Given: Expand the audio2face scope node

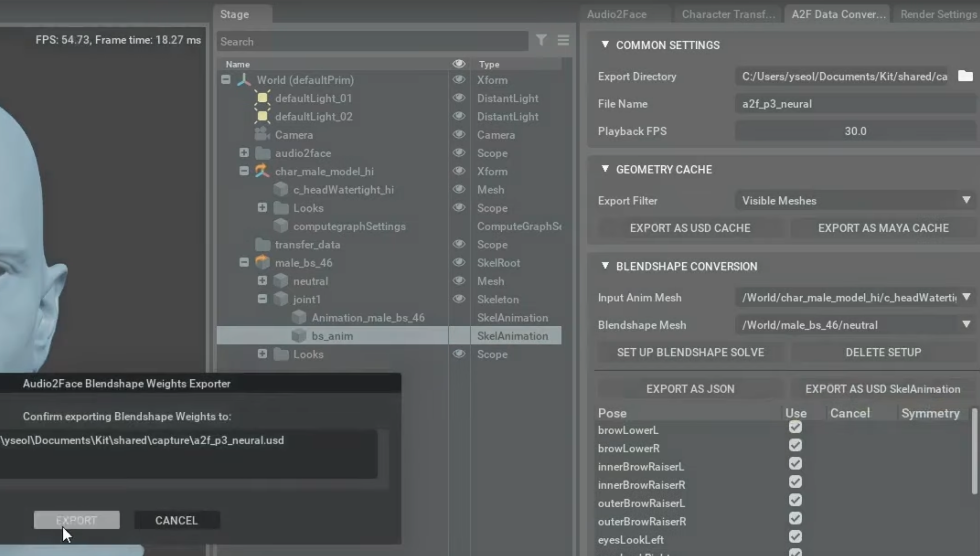Looking at the screenshot, I should pos(244,153).
